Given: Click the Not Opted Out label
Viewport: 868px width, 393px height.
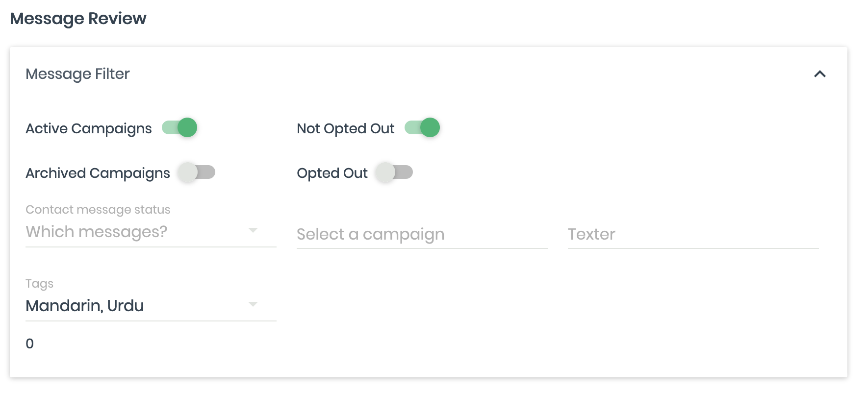Looking at the screenshot, I should click(345, 128).
